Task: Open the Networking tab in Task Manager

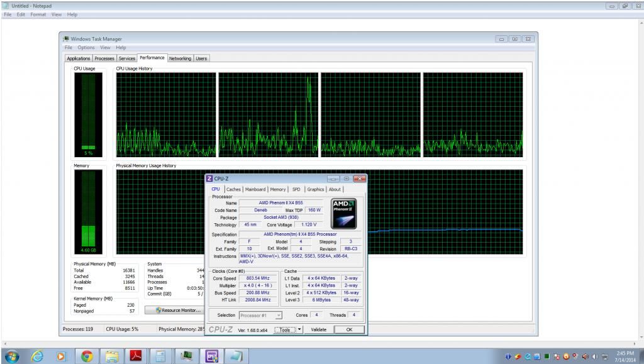Action: coord(180,58)
